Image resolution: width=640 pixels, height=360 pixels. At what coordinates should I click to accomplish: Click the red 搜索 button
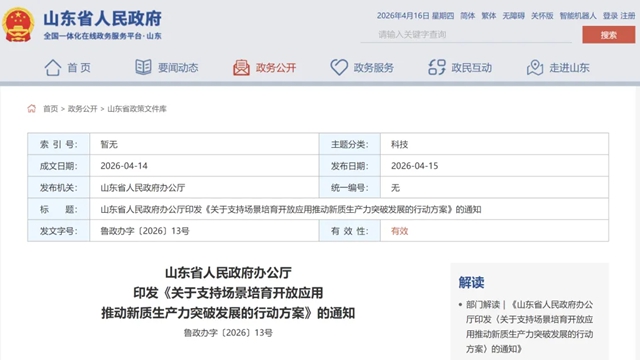pyautogui.click(x=609, y=35)
